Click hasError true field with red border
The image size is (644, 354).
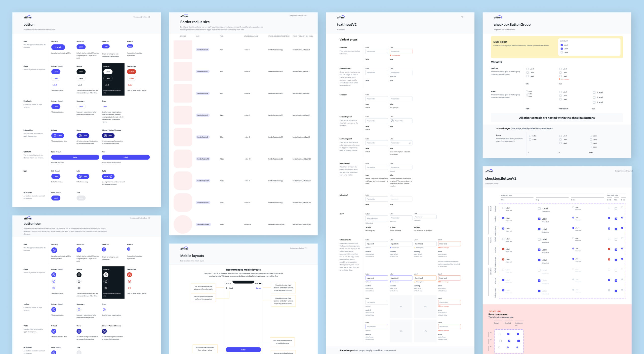click(x=401, y=52)
